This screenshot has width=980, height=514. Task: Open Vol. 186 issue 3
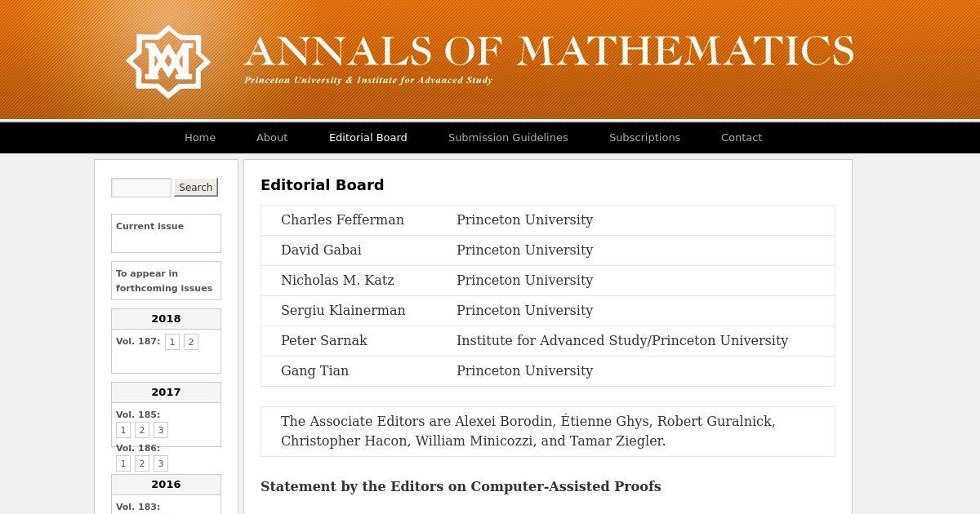[x=161, y=463]
